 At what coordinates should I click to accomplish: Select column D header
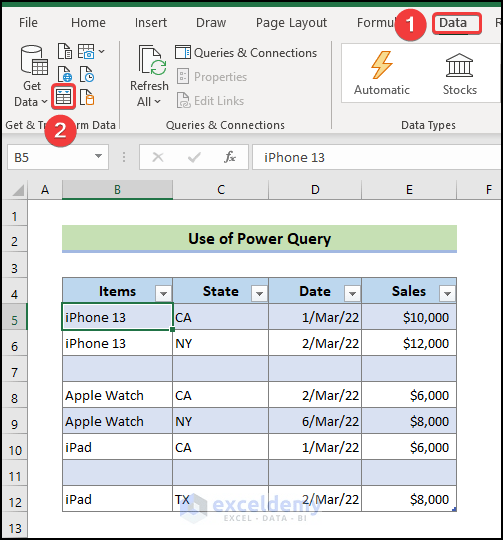tap(315, 189)
